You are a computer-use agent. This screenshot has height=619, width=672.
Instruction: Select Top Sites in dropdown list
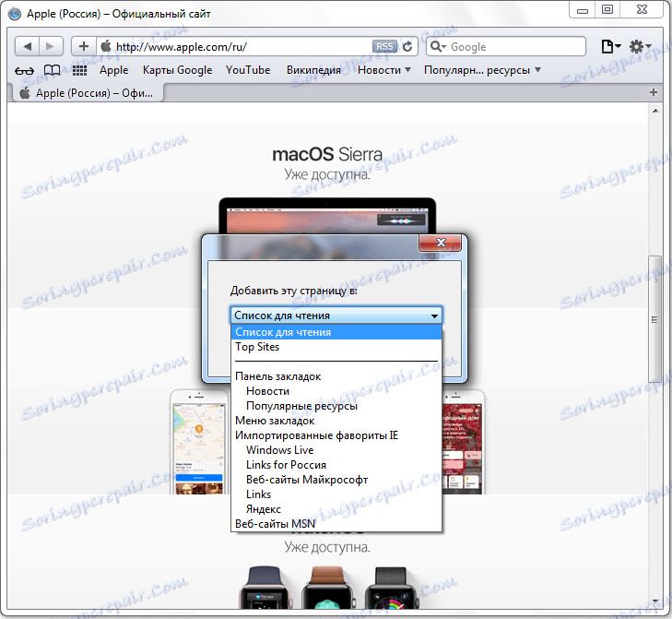point(336,347)
